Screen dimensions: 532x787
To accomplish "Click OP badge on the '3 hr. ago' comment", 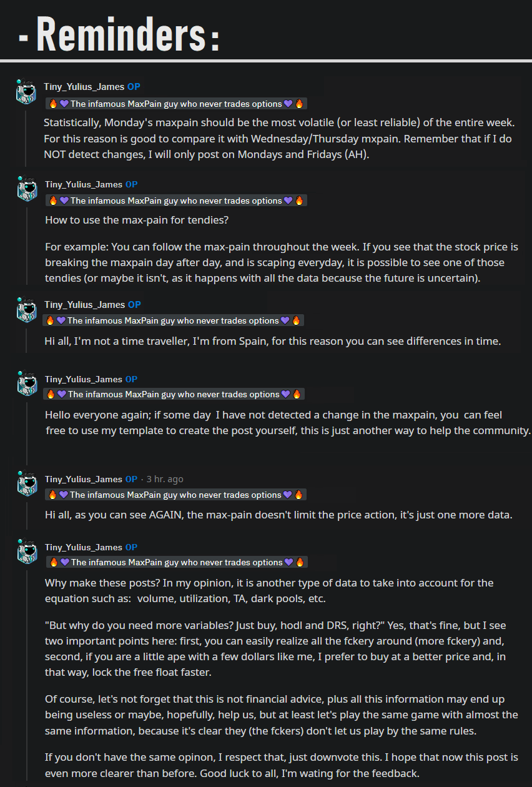I will point(131,479).
